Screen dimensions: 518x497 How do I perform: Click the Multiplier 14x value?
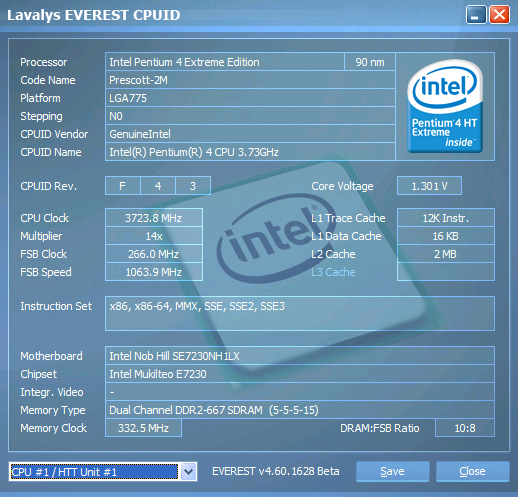point(154,236)
